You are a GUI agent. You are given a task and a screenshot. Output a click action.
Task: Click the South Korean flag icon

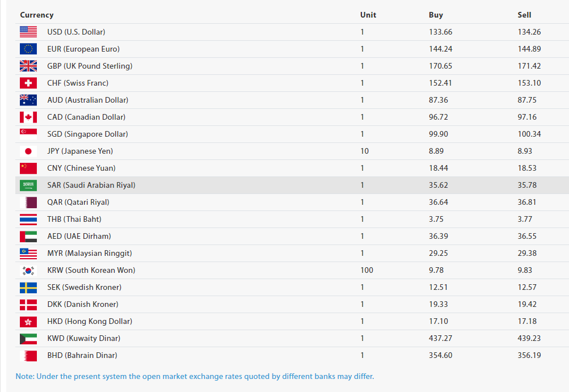coord(28,270)
